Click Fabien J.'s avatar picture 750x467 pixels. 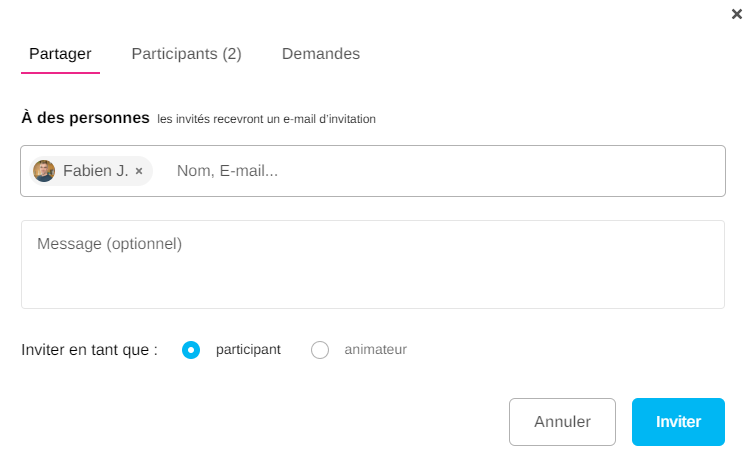point(44,171)
